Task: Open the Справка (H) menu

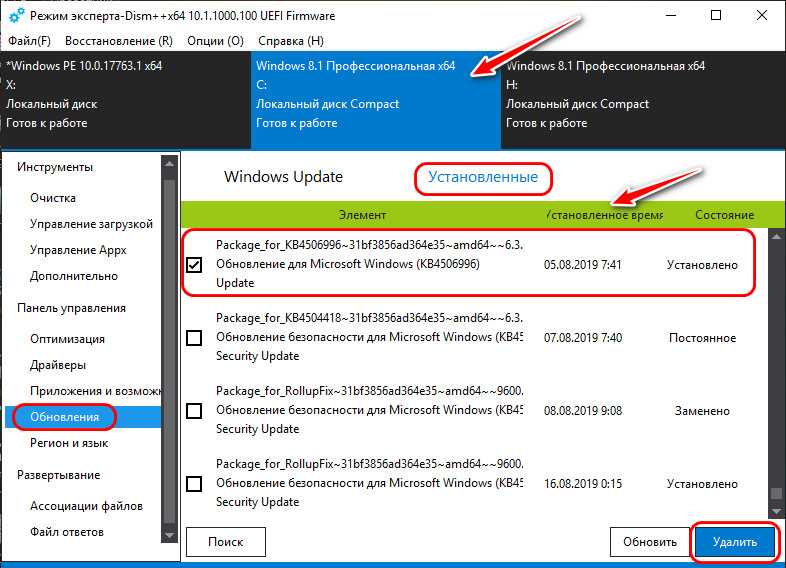Action: coord(291,41)
